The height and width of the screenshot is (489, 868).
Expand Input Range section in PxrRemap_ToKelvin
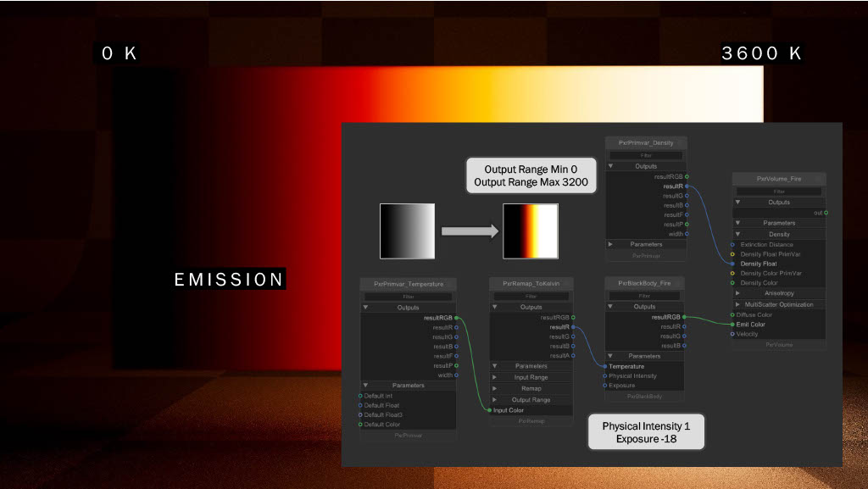[495, 377]
